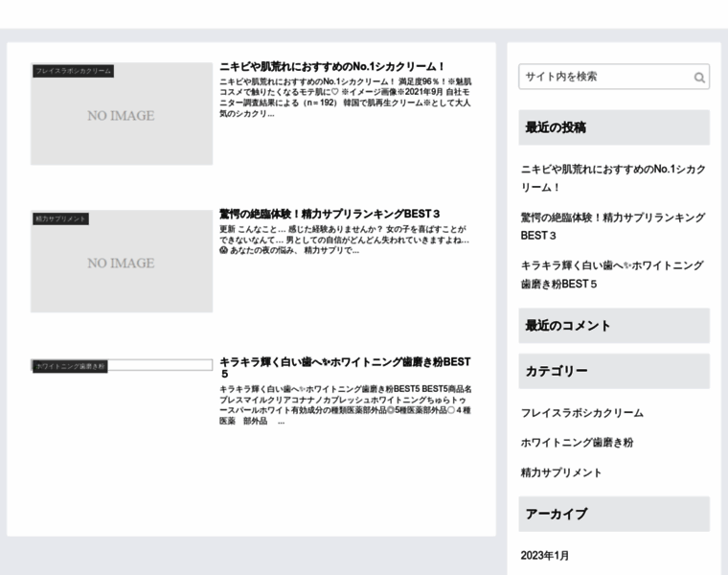The height and width of the screenshot is (575, 728).
Task: Click the NO IMAGE thumbnail for 精力サプリ post
Action: pyautogui.click(x=122, y=261)
